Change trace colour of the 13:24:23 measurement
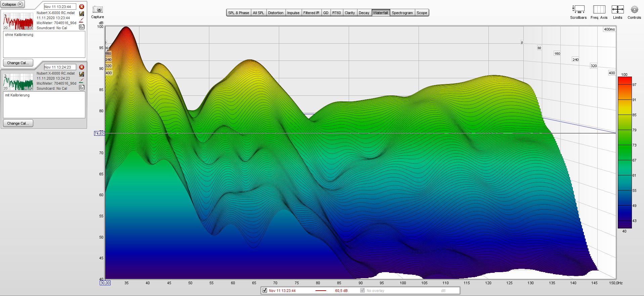Image resolution: width=644 pixels, height=296 pixels. [x=82, y=81]
